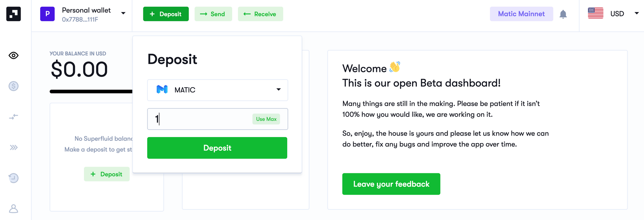Viewport: 644px width, 220px height.
Task: Open transfers via the arrows sidebar icon
Action: [x=14, y=117]
